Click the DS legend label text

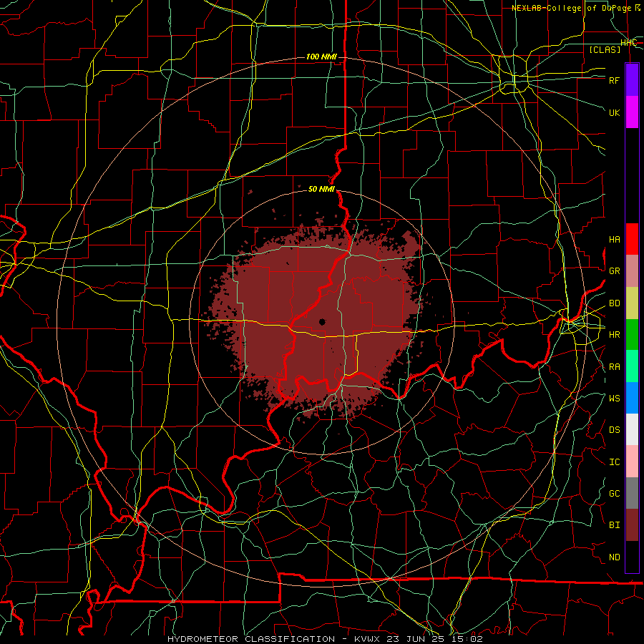point(614,430)
